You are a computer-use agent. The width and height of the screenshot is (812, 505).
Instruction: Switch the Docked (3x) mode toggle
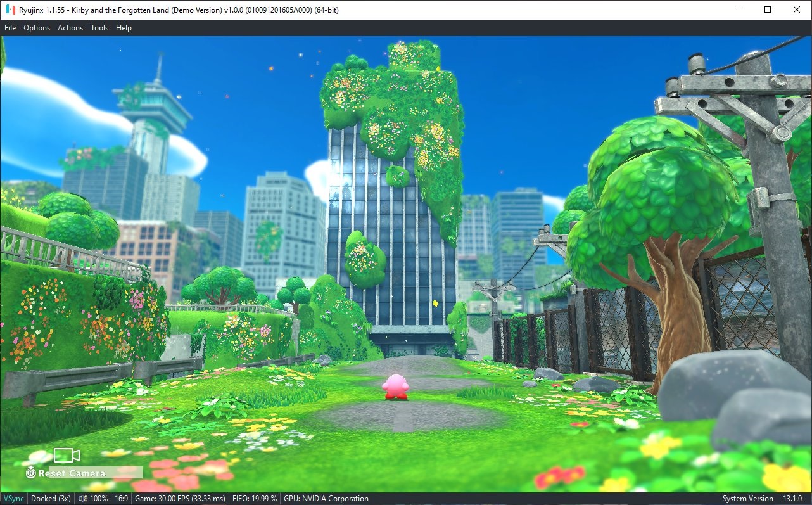point(51,499)
